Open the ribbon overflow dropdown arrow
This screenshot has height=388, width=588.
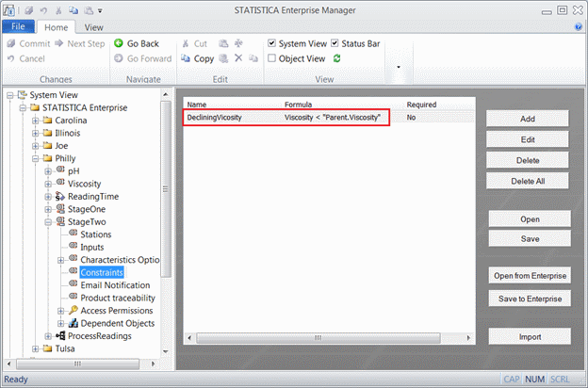pos(399,67)
